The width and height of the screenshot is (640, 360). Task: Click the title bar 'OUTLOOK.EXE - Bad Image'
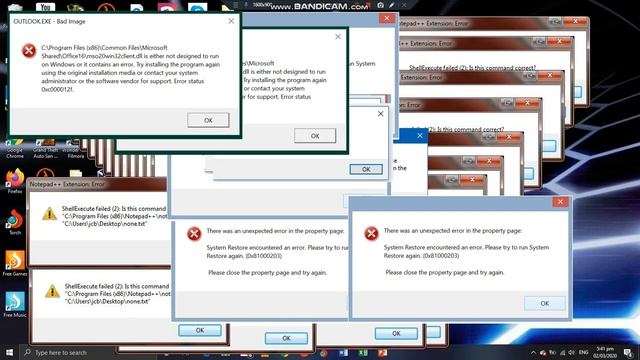[x=49, y=21]
